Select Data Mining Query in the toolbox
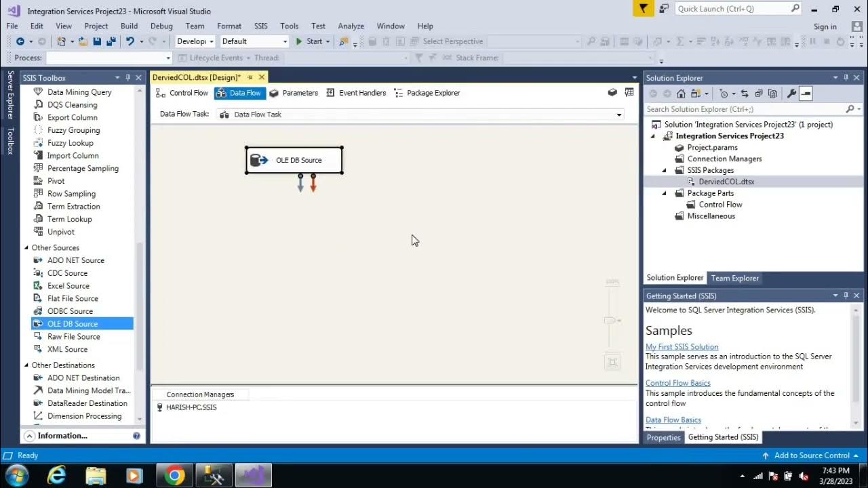This screenshot has height=488, width=868. click(79, 92)
